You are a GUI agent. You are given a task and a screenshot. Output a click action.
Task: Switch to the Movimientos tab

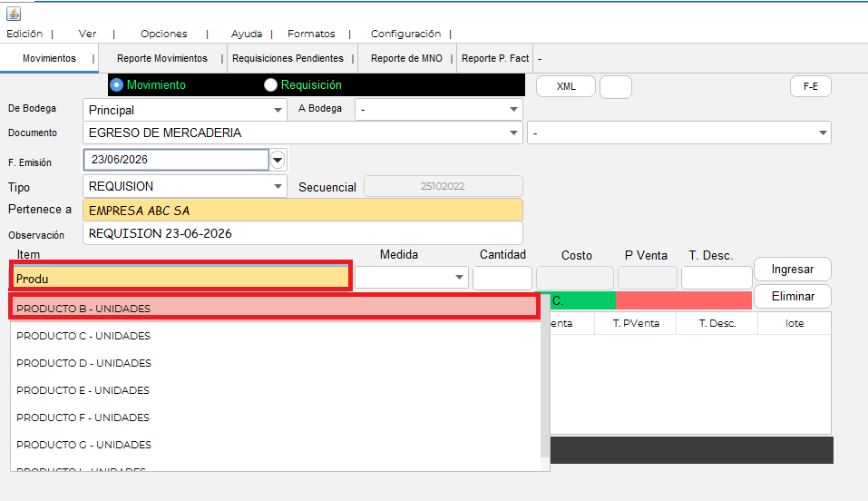click(x=49, y=58)
